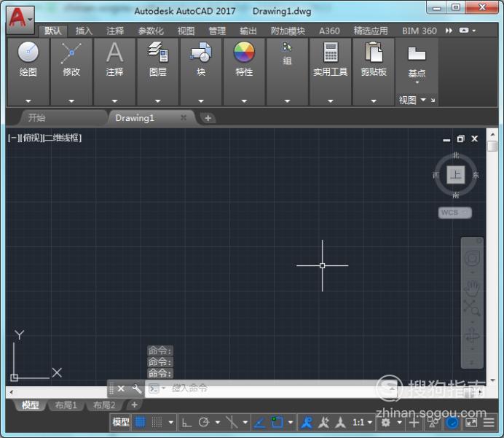Screen dimensions: 504x438
Task: Click the annotation scale figure icon
Action: tap(340, 422)
